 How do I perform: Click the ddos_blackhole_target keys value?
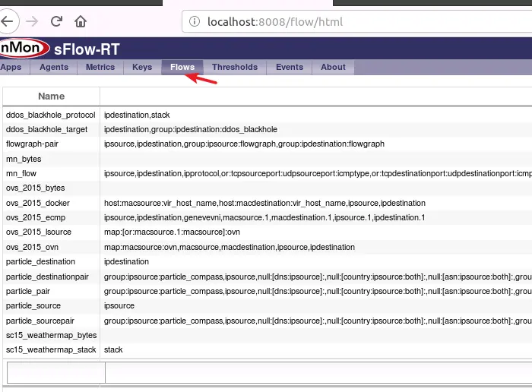(191, 130)
